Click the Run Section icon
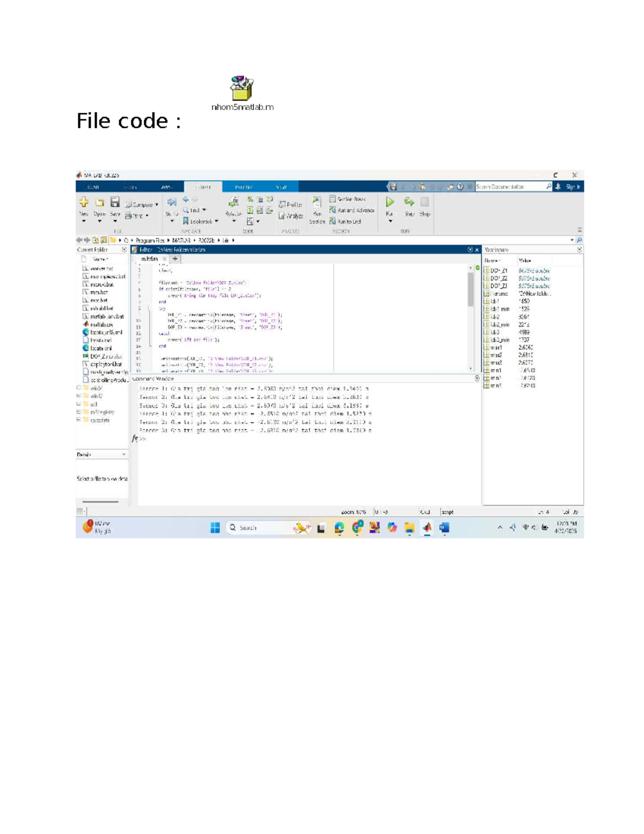644x834 pixels. coord(317,202)
